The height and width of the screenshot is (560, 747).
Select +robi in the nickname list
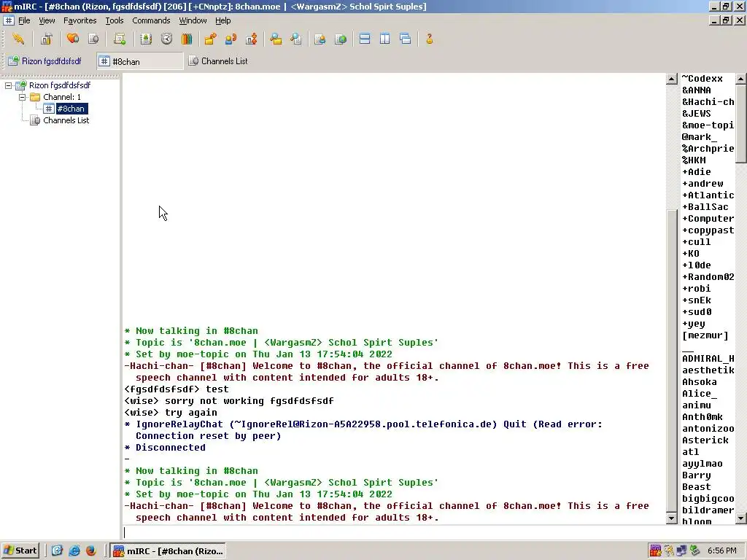point(697,289)
